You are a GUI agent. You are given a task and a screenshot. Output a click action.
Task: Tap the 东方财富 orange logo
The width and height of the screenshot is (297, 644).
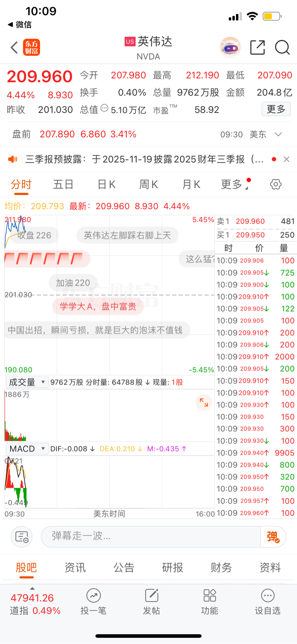pyautogui.click(x=32, y=48)
